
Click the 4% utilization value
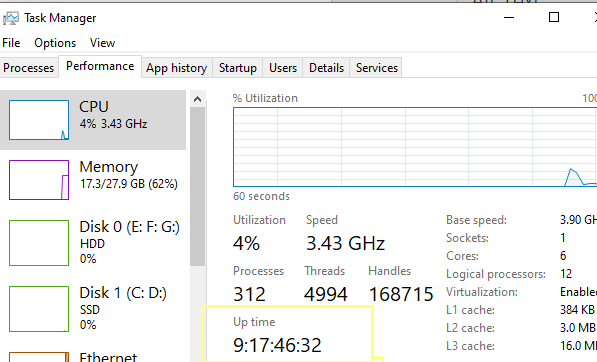click(246, 243)
